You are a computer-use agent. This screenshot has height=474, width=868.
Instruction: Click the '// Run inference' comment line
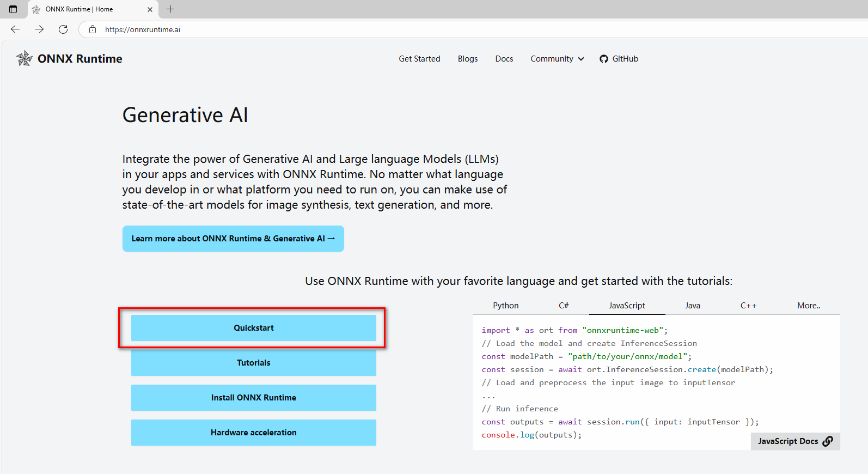[519, 409]
